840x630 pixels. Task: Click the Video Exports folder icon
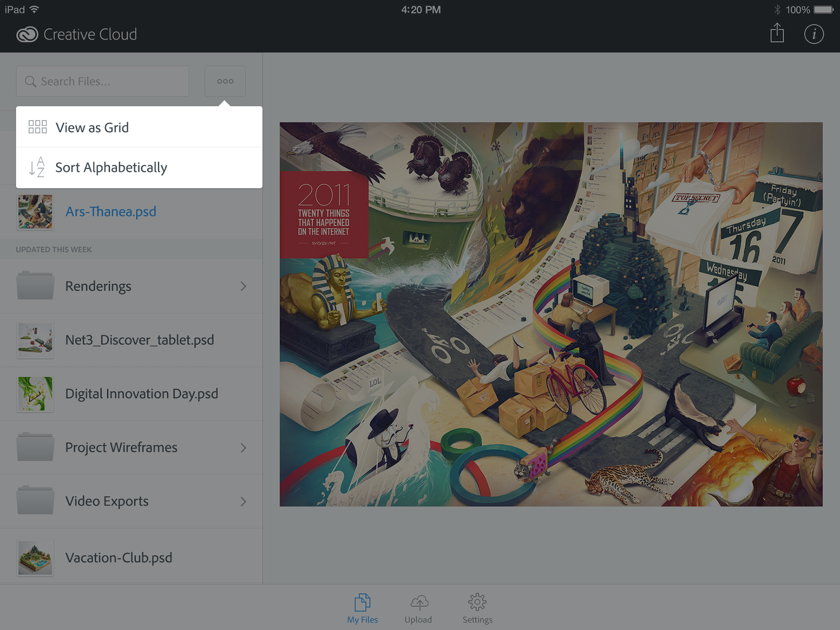[35, 500]
